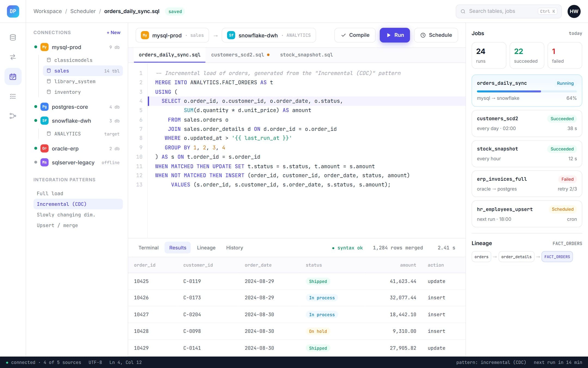
Task: Expand the oracle-erp connection
Action: click(78, 149)
